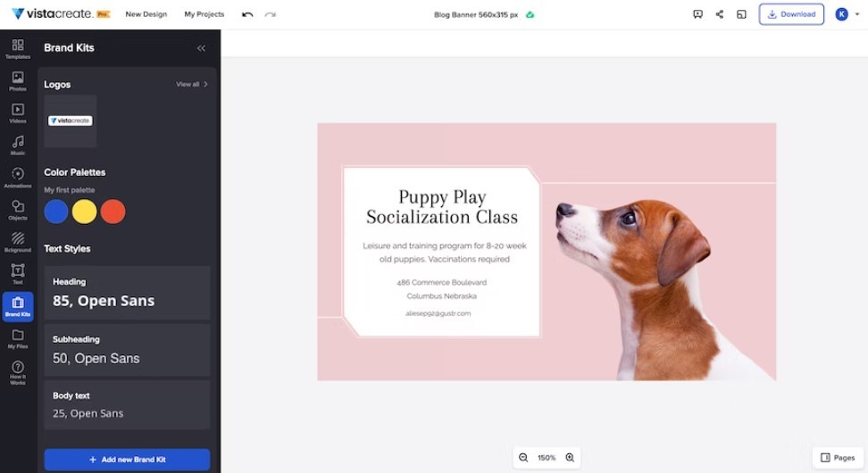Image resolution: width=868 pixels, height=473 pixels.
Task: Open the Videos sidebar section
Action: point(18,113)
